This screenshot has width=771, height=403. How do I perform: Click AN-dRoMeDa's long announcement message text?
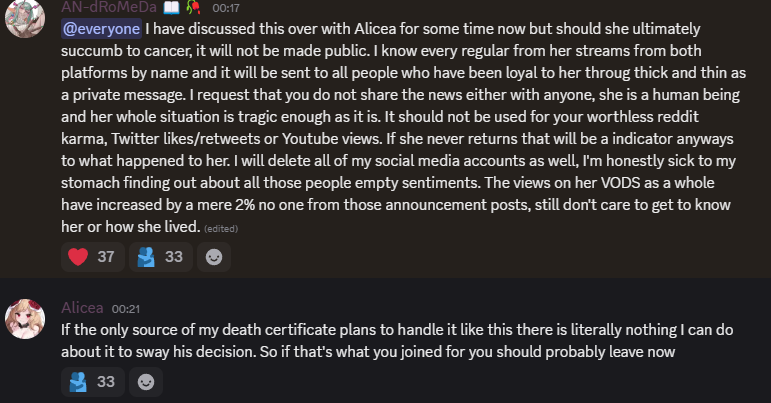pos(400,128)
